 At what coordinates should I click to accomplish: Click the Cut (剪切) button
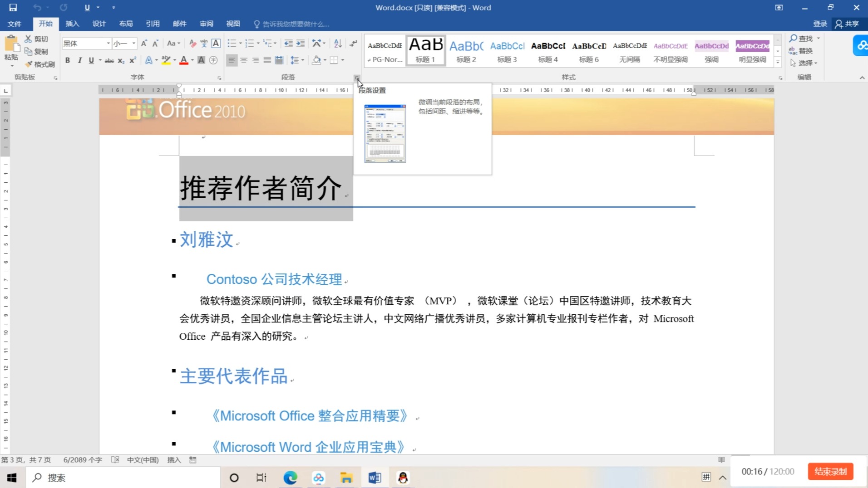(36, 39)
